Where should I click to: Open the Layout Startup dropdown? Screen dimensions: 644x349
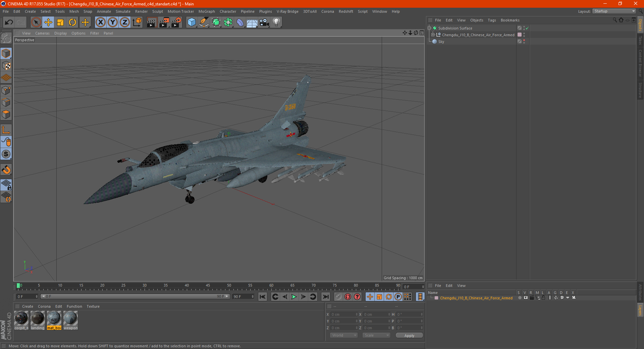[614, 11]
